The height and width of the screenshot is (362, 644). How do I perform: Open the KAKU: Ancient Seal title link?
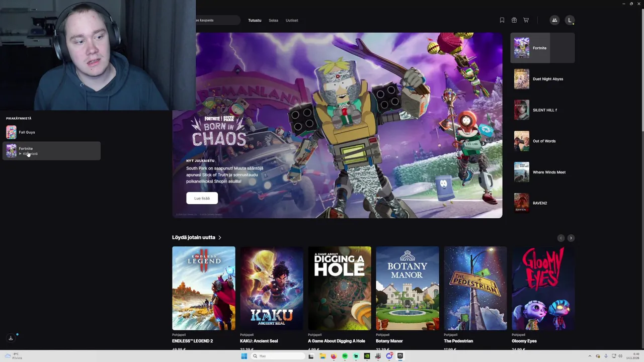[259, 341]
